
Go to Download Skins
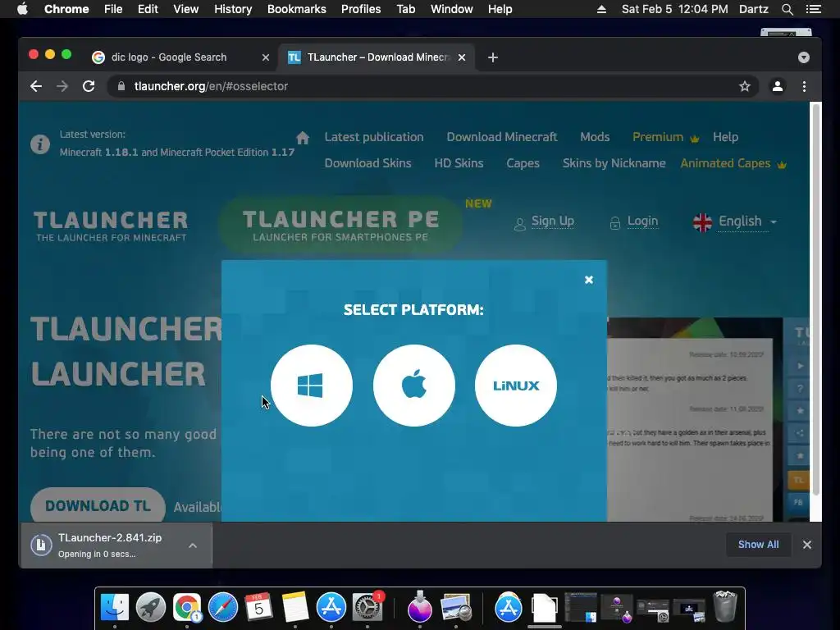point(367,163)
